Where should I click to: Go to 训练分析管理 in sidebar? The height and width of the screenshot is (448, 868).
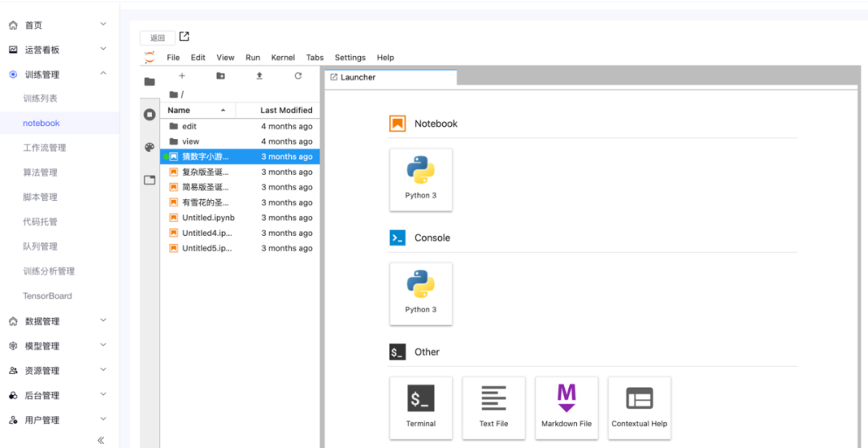tap(49, 271)
